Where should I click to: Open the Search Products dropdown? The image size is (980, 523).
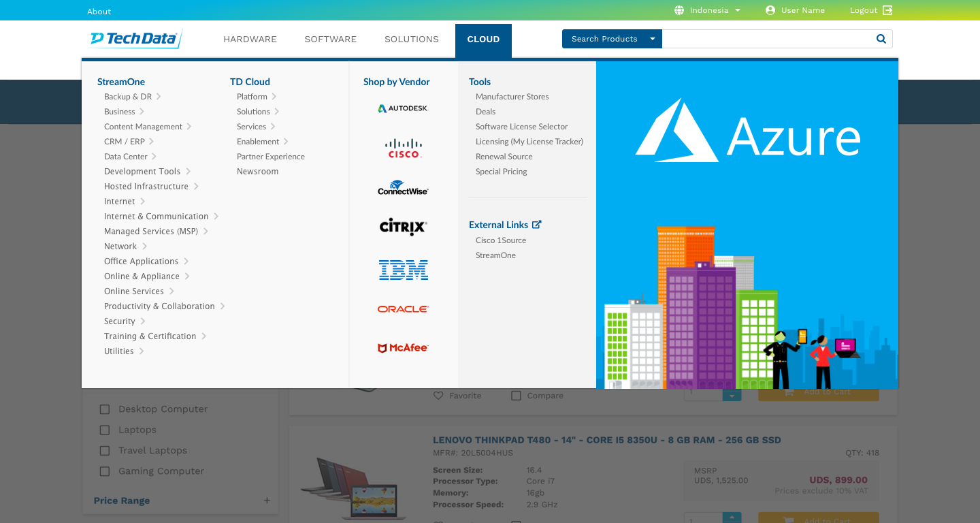(612, 39)
